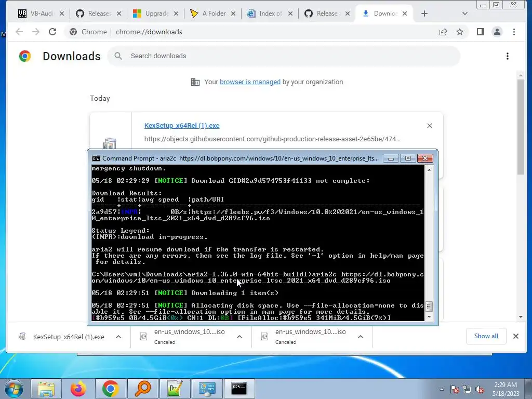Close the A Folder tab

pyautogui.click(x=233, y=14)
